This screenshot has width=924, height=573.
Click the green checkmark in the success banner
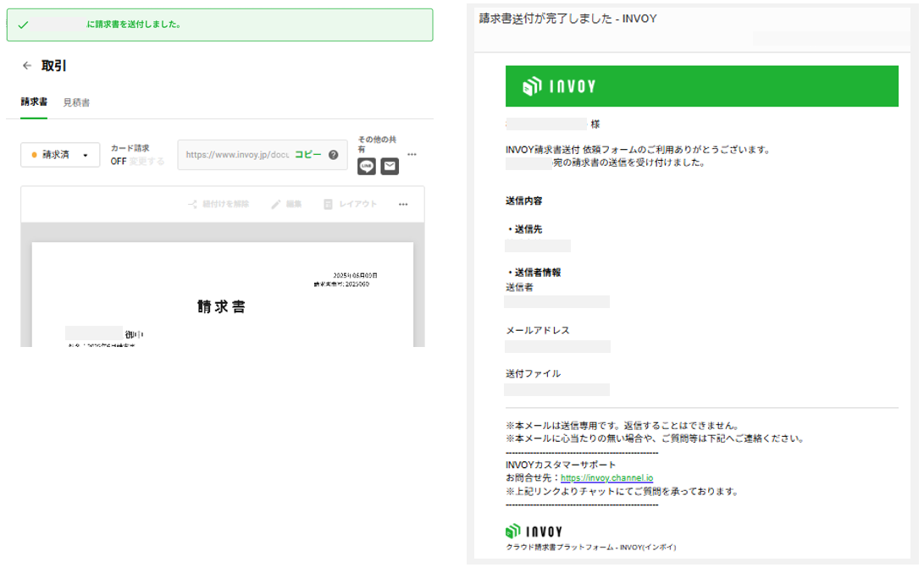click(x=23, y=25)
